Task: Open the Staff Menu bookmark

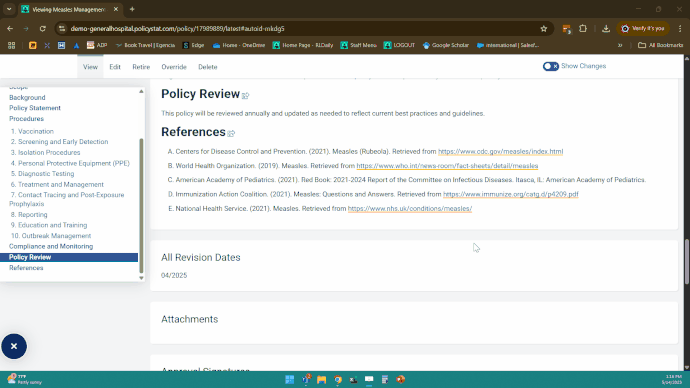Action: (359, 45)
